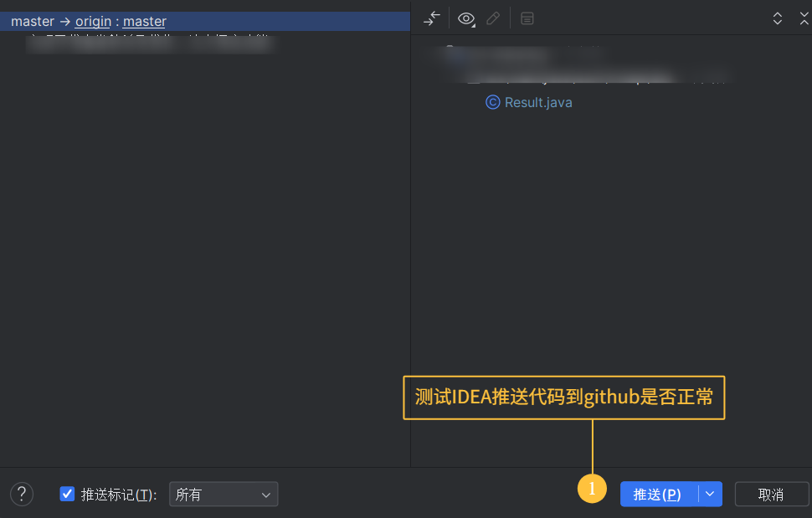Uncheck the 推送标记 checkbox
Viewport: 812px width, 518px height.
pos(67,494)
